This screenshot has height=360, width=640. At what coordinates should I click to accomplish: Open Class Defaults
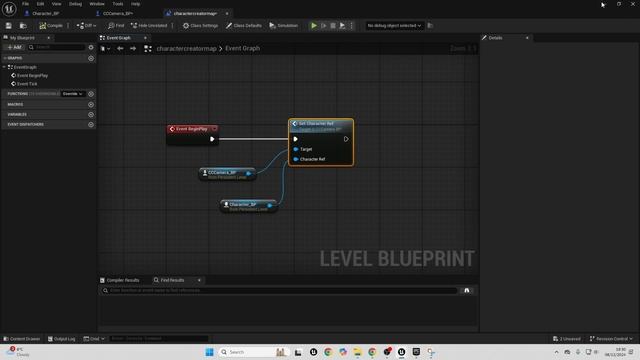pos(244,26)
